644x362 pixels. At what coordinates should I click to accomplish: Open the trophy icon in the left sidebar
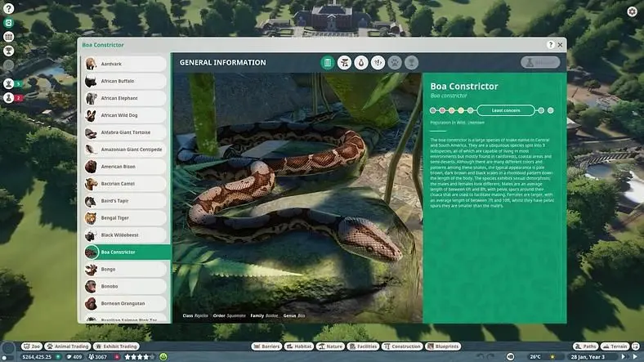(x=8, y=51)
